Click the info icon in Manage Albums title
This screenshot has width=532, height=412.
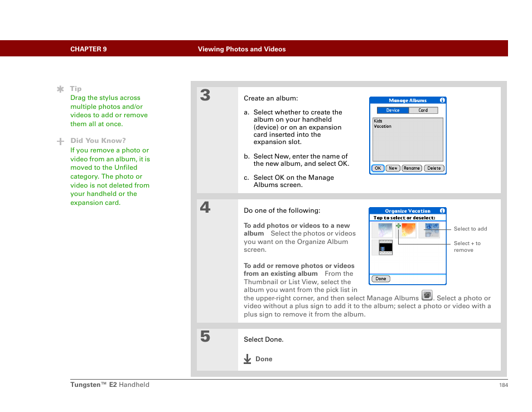pyautogui.click(x=442, y=100)
